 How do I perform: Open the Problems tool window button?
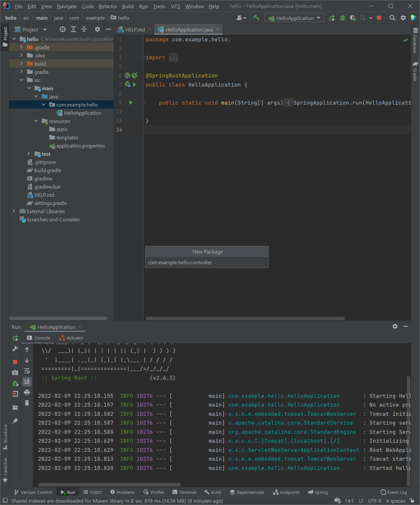(x=123, y=492)
